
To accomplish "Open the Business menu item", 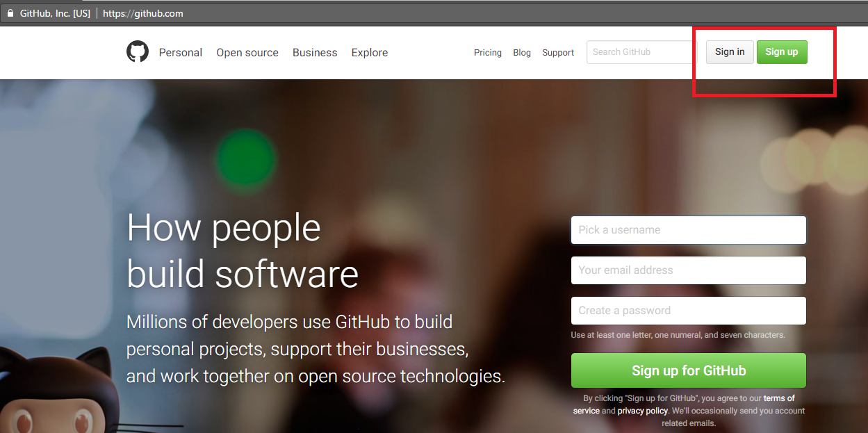I will [x=315, y=52].
